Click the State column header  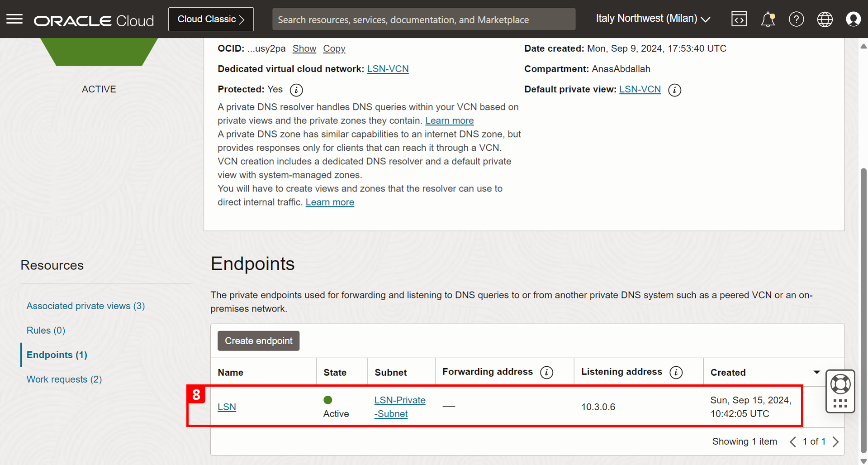click(x=335, y=372)
